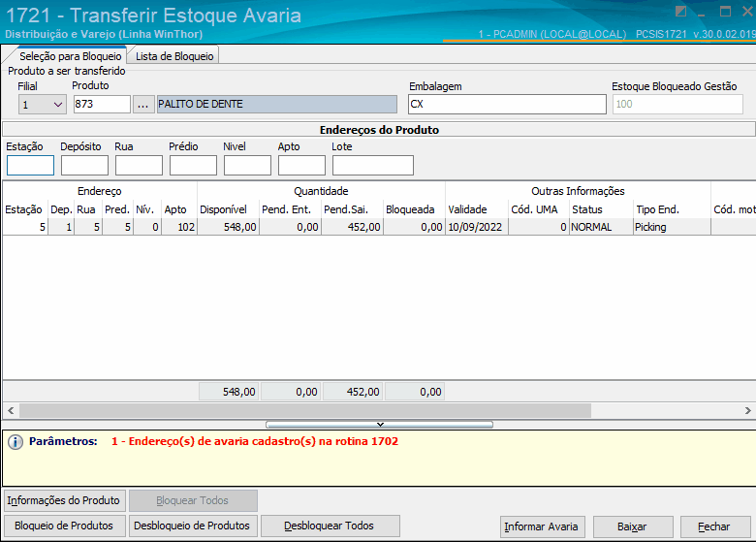Click the horizontal scrollbar thumb
This screenshot has width=756, height=542.
point(305,411)
